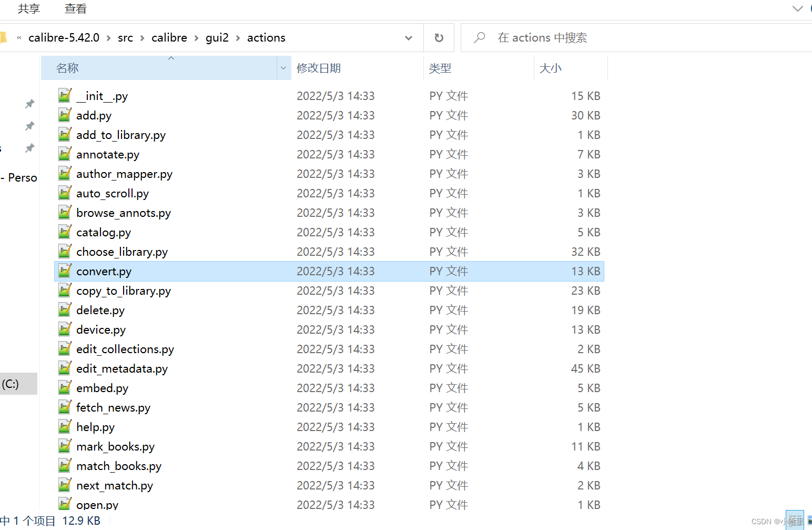Open the 共享 ribbon tab
Screen dimensions: 812x530
(28, 9)
